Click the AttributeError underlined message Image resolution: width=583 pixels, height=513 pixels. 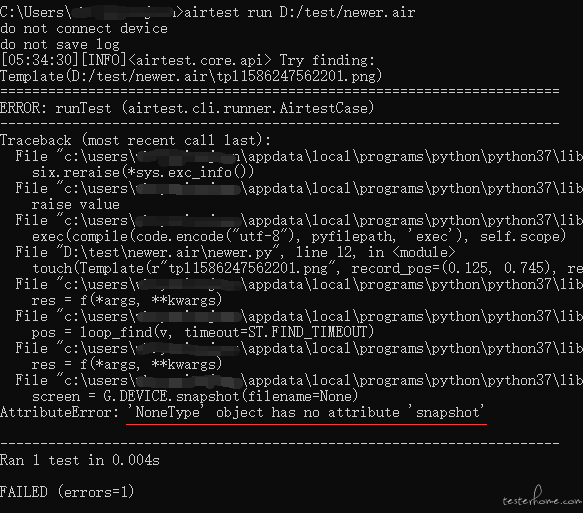tap(306, 412)
